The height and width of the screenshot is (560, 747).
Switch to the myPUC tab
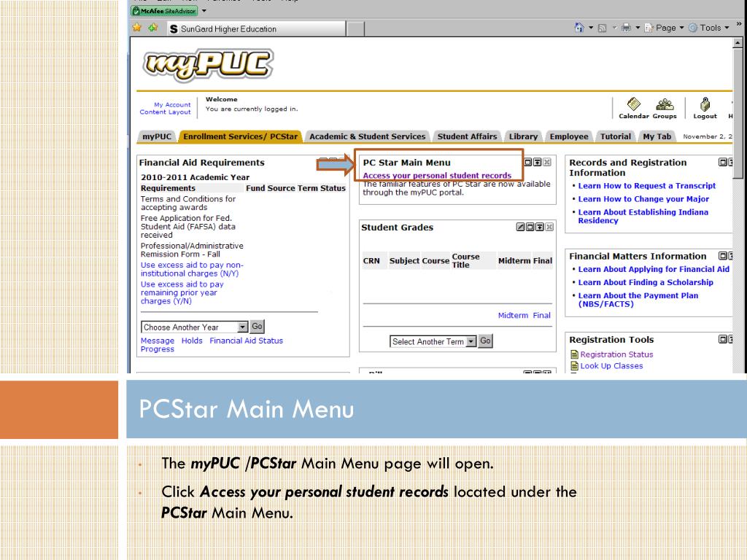[x=157, y=136]
